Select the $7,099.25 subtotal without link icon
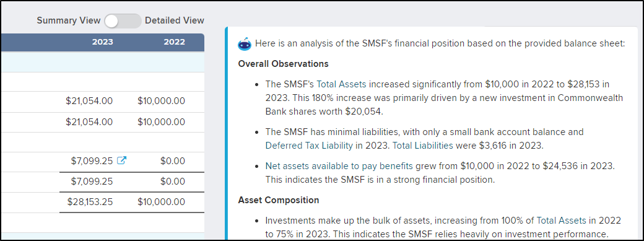The image size is (644, 241). pyautogui.click(x=92, y=182)
